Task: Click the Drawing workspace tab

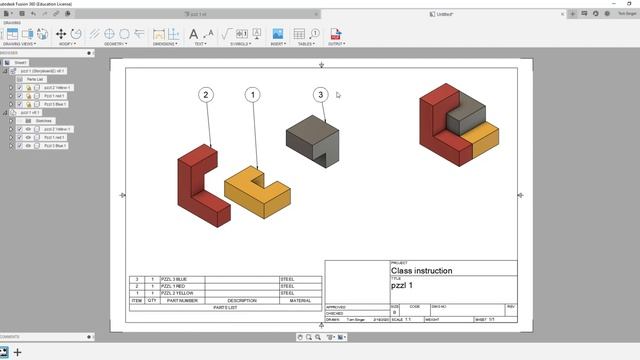Action: [12, 22]
